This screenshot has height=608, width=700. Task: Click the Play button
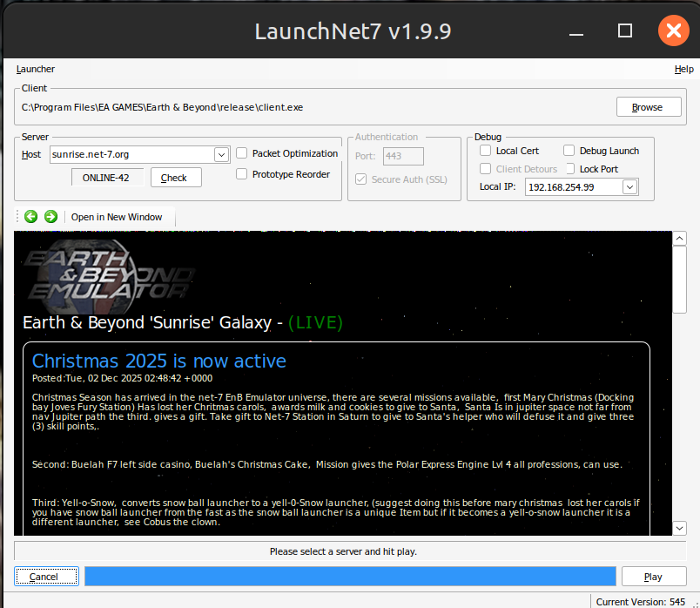click(654, 577)
